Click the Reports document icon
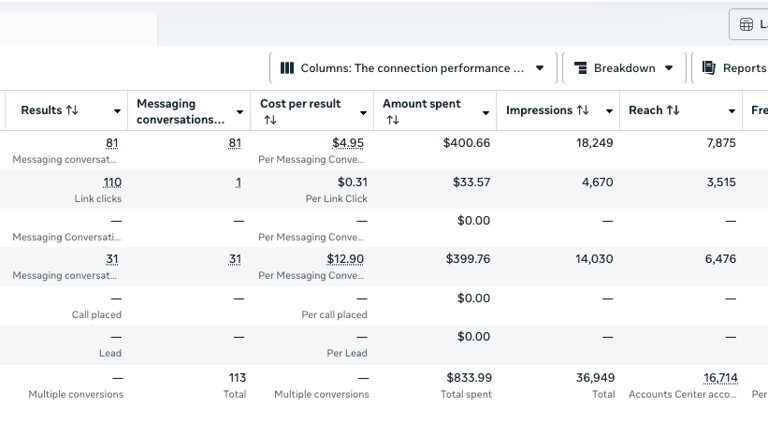Screen dimensions: 768x422 point(709,68)
